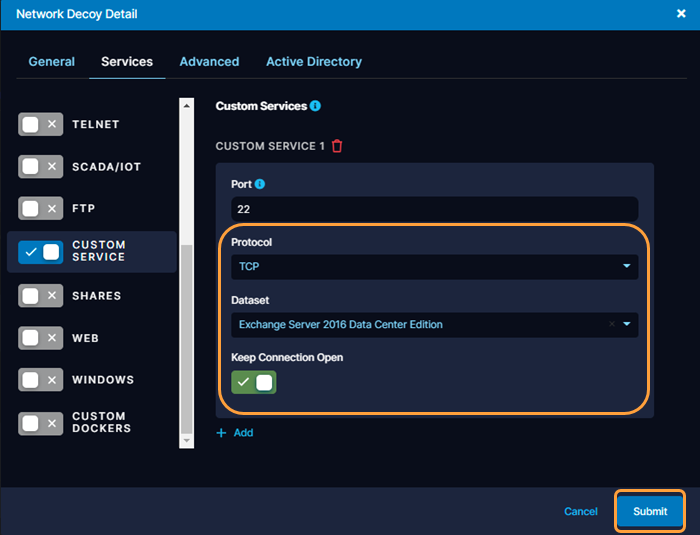Screen dimensions: 700x535
Task: Go to the Advanced tab
Action: click(209, 62)
